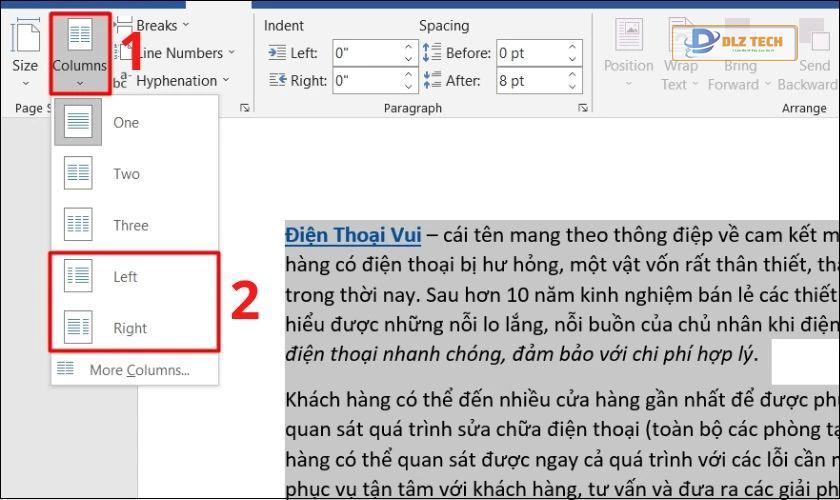Select the Two columns layout

pos(135,174)
